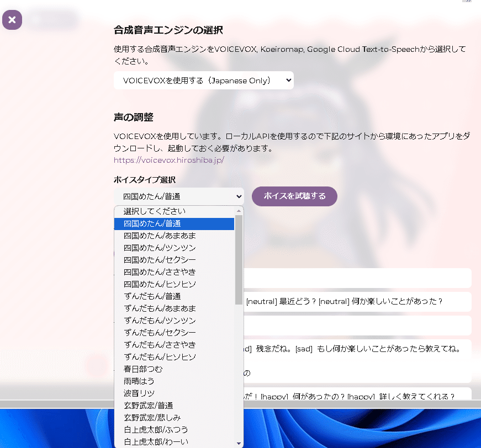Choose 玄野武宏/悲しみ voice
Image resolution: width=481 pixels, height=448 pixels.
[x=175, y=418]
